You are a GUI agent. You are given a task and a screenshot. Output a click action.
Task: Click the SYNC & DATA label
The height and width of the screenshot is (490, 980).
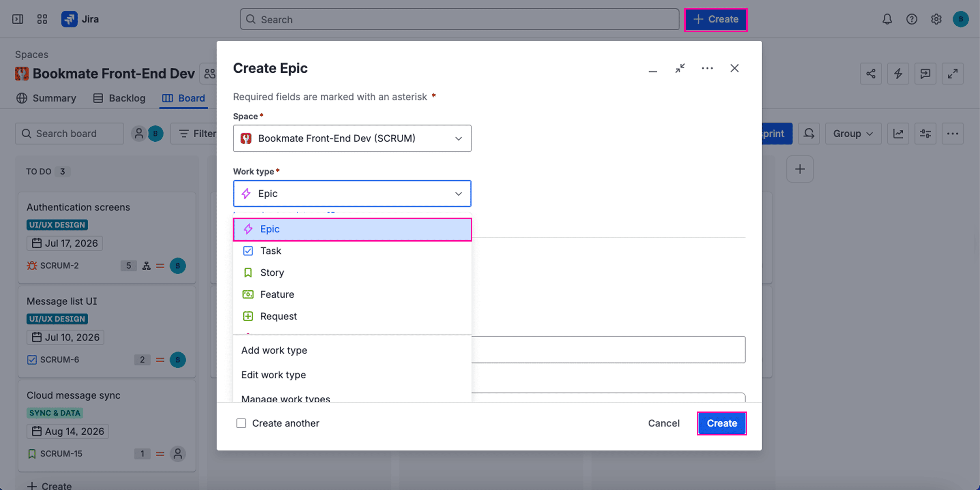click(55, 413)
